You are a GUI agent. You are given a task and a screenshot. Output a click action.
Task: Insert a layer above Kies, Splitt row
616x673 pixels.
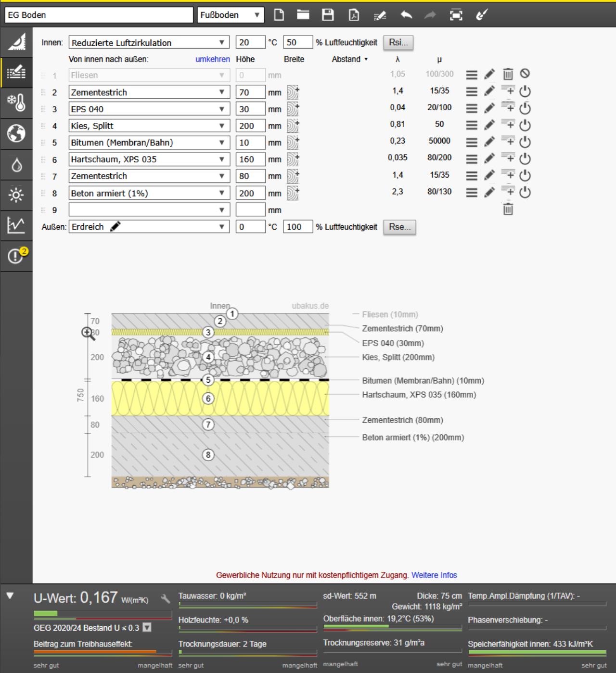[x=508, y=125]
